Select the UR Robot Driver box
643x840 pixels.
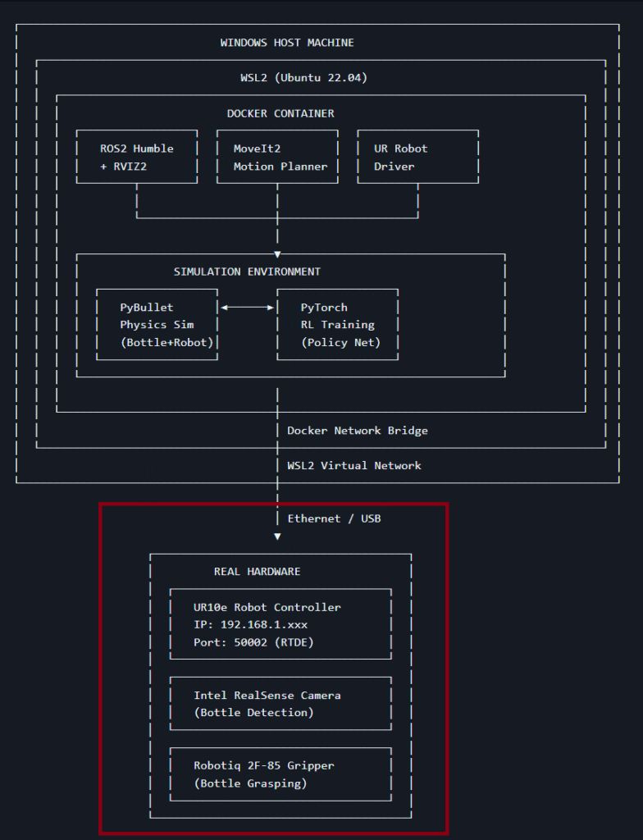(x=417, y=157)
